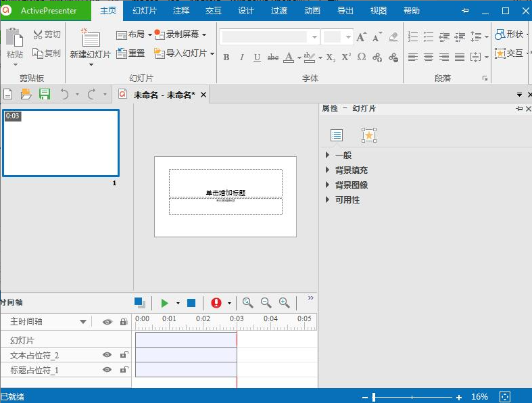Add hyperlink icon with plus
Screen dimensions: 532x403
pos(377,57)
